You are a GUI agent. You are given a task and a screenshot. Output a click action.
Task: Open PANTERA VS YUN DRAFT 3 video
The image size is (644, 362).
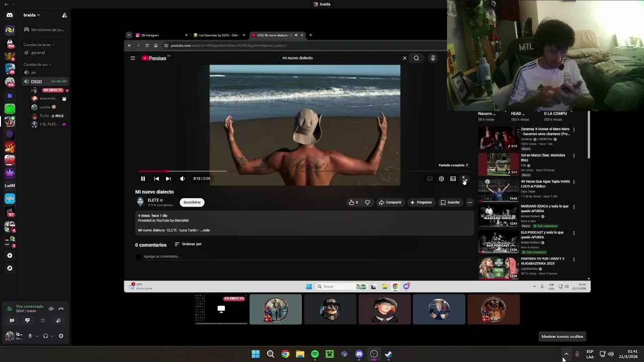coord(498,268)
